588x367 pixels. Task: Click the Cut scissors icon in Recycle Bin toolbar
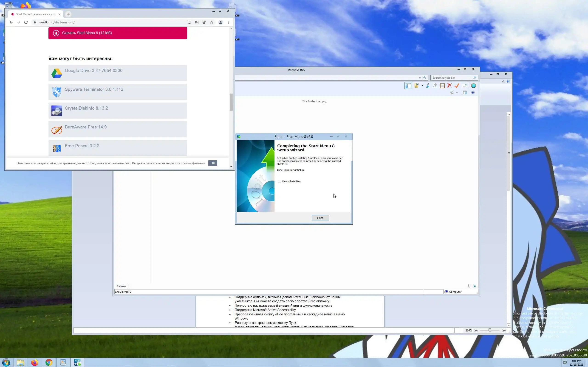(x=428, y=86)
